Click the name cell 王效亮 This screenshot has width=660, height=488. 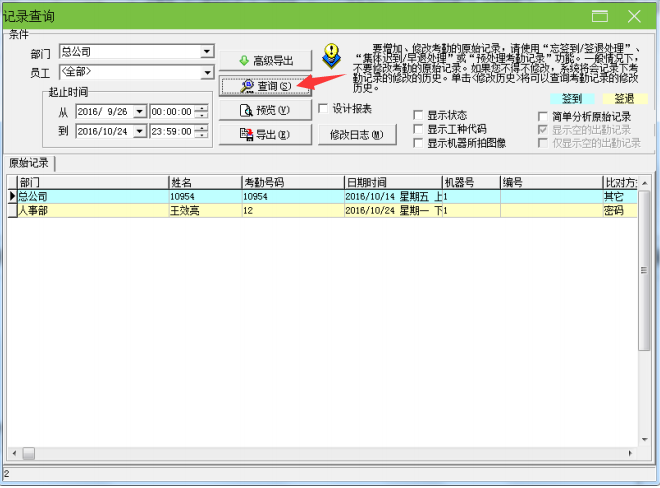click(205, 211)
